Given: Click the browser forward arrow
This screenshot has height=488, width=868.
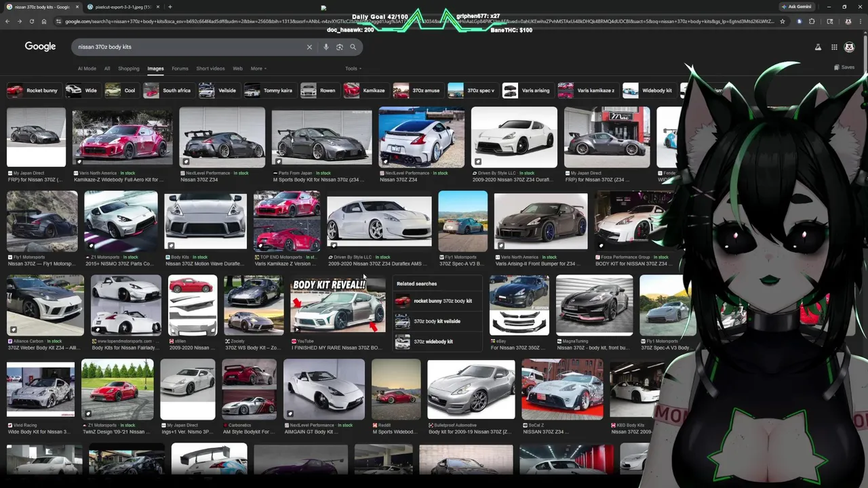Looking at the screenshot, I should coord(20,21).
